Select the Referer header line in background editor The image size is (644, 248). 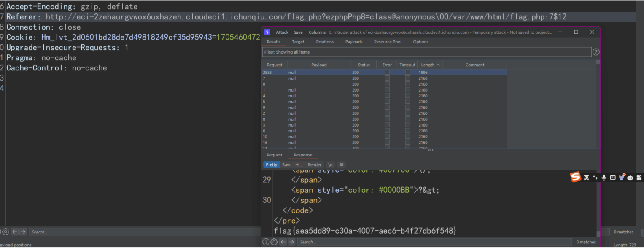[x=322, y=17]
